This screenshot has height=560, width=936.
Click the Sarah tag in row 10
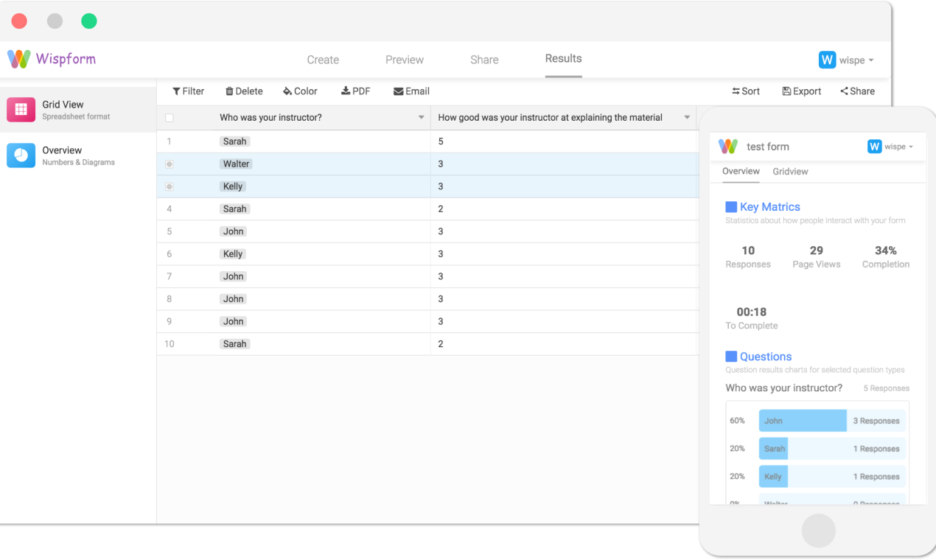click(234, 344)
